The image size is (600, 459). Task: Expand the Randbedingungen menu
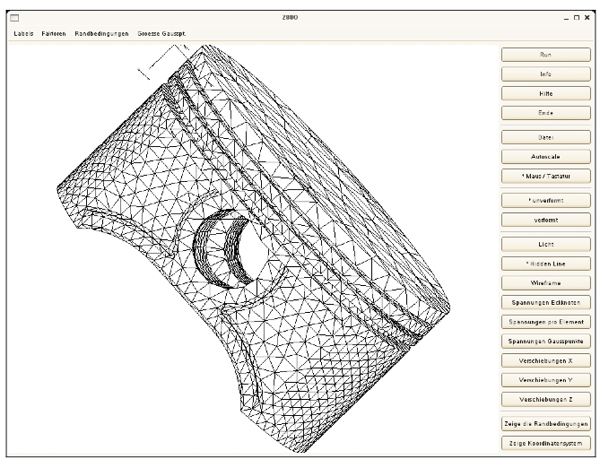click(x=103, y=34)
